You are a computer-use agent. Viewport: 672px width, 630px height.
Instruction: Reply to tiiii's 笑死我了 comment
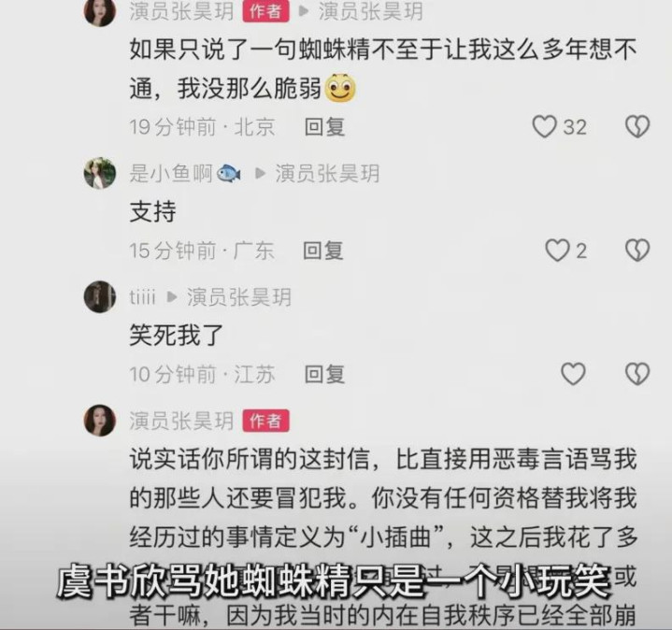tap(324, 374)
